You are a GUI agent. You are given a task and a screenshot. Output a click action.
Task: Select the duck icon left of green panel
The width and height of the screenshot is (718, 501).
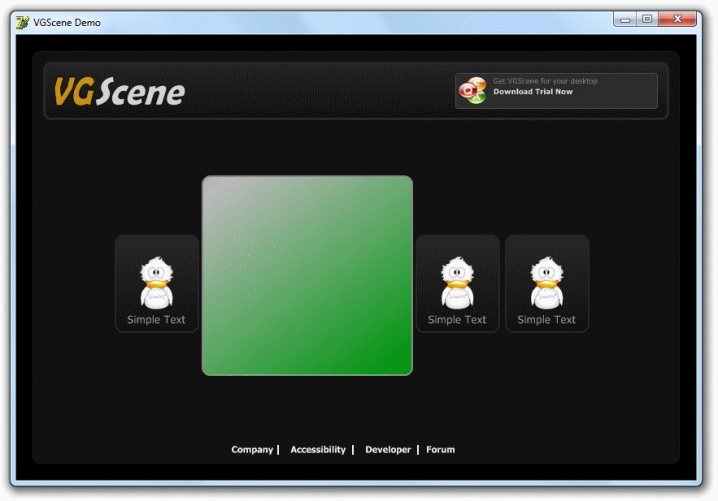tap(156, 283)
